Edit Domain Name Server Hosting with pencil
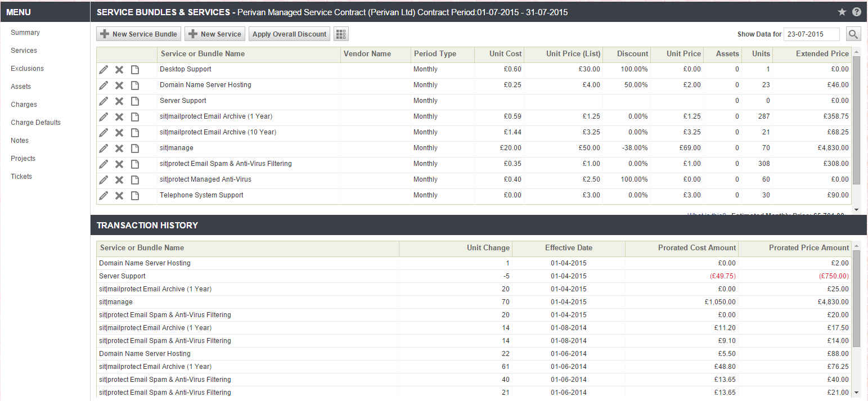The height and width of the screenshot is (401, 868). coord(104,85)
